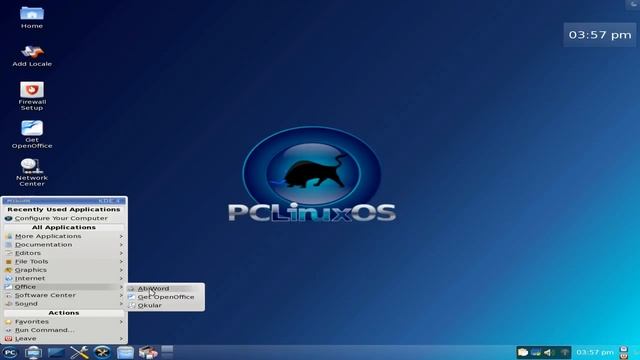The image size is (640, 360).
Task: Choose Get OpenOffice in the Office submenu
Action: click(166, 297)
